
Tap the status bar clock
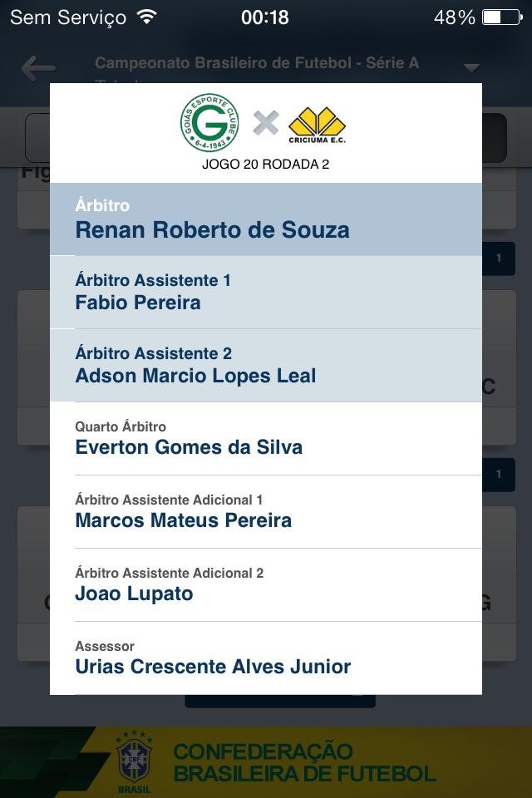coord(265,17)
